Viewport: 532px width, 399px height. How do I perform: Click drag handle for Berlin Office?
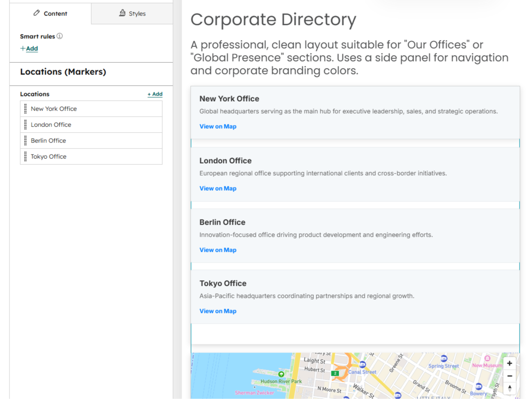coord(25,141)
